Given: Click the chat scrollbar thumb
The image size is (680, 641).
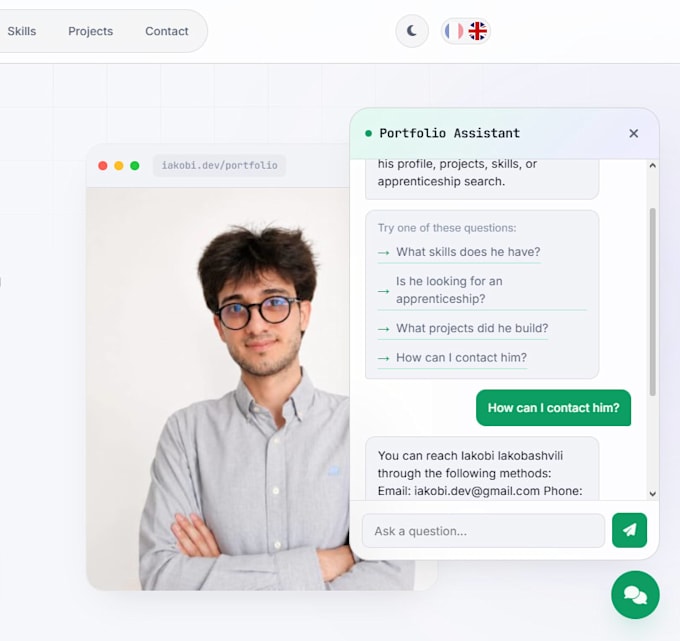Looking at the screenshot, I should pos(652,302).
